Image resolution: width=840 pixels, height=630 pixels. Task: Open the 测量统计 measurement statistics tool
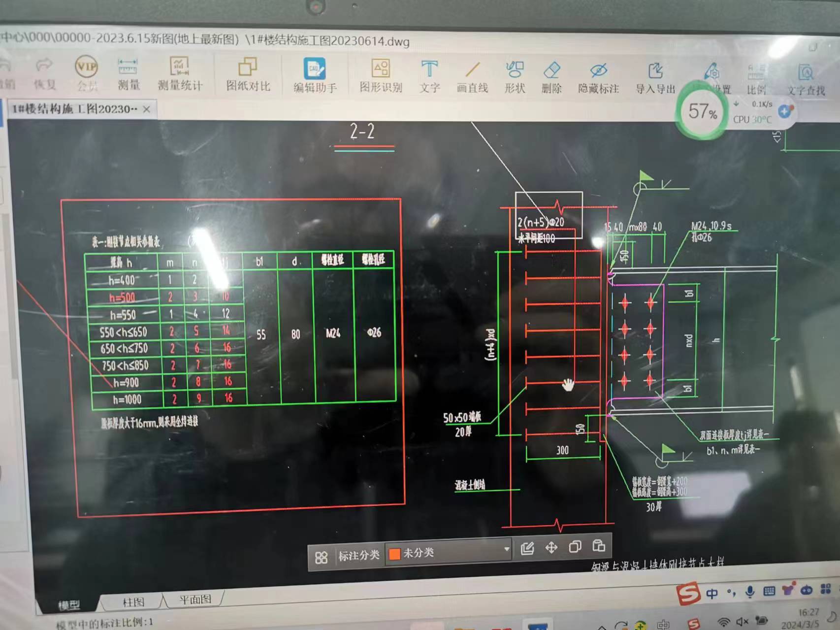[x=180, y=74]
